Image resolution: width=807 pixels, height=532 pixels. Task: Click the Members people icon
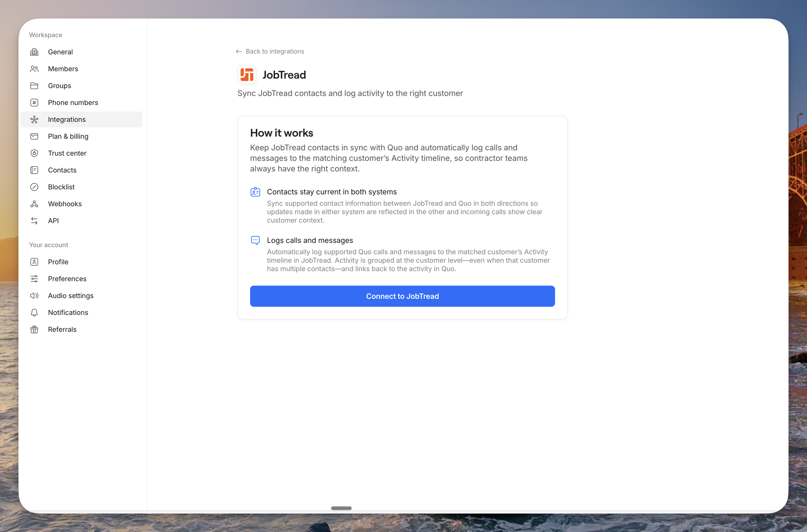point(34,69)
